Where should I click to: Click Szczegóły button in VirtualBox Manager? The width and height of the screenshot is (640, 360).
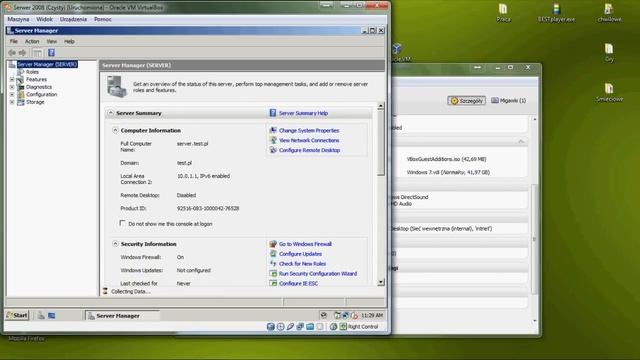coord(467,100)
